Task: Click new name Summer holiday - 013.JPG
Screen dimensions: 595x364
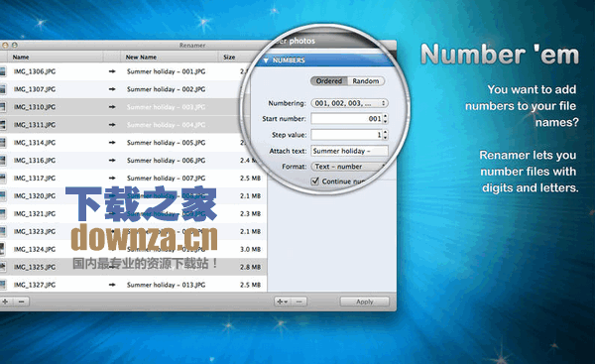Action: (167, 285)
